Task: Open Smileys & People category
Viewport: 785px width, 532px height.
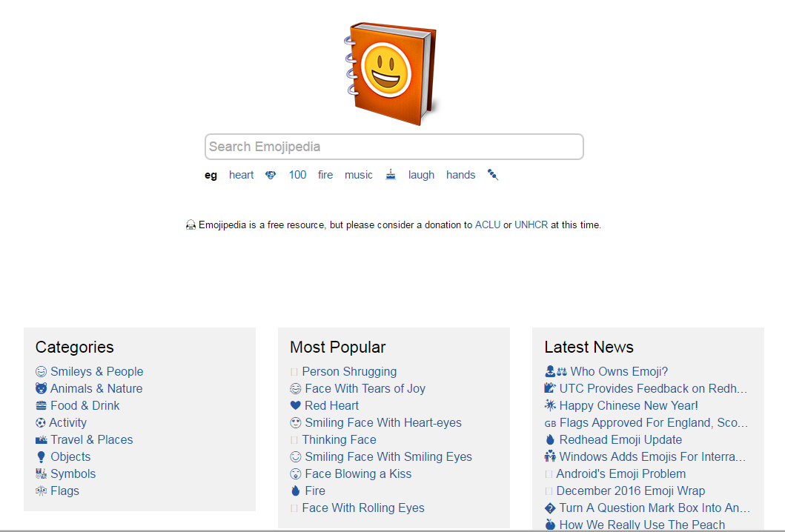Action: pyautogui.click(x=96, y=372)
